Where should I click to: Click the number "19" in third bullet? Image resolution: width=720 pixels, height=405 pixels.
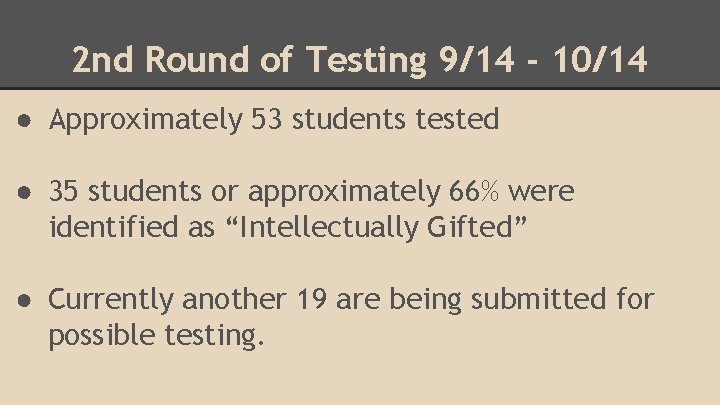[312, 299]
